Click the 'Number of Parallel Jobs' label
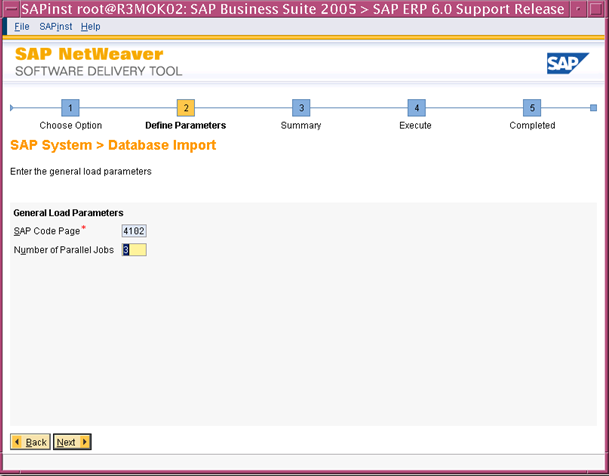This screenshot has height=476, width=609. (x=64, y=250)
